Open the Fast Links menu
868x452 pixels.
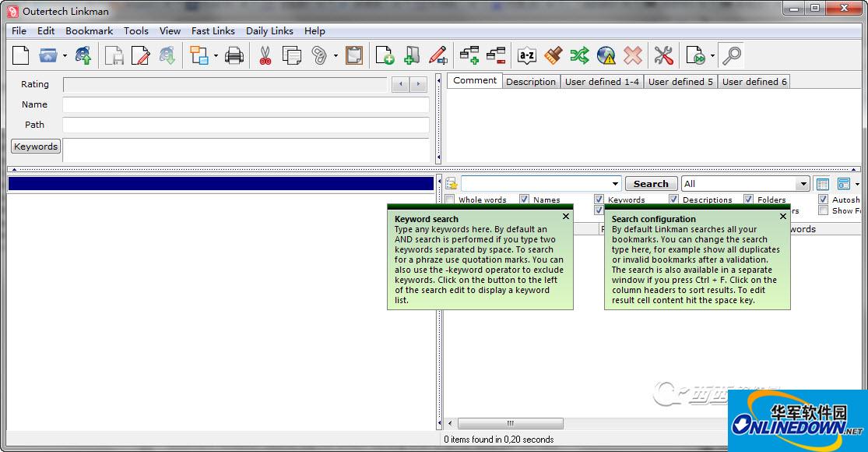pyautogui.click(x=213, y=31)
